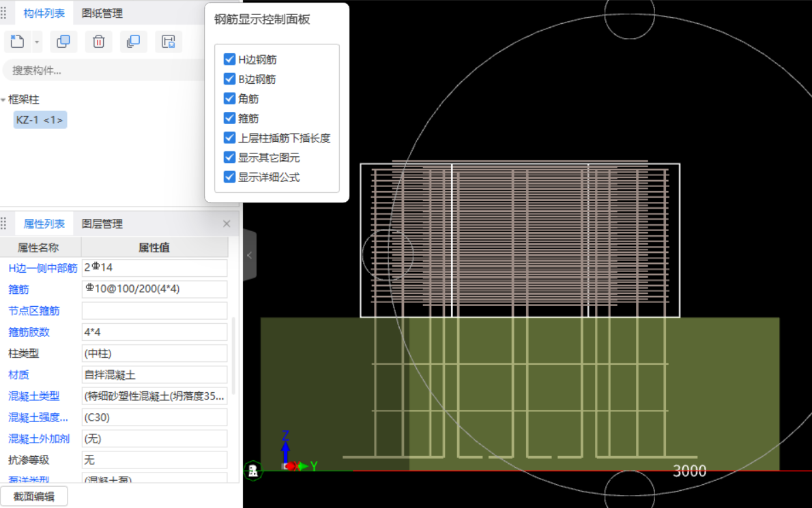Click the search component field
Viewport: 812px width, 508px height.
coord(106,70)
